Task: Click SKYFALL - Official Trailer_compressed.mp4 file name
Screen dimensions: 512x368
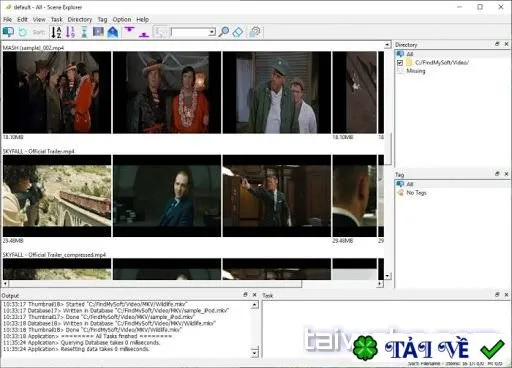Action: 54,255
